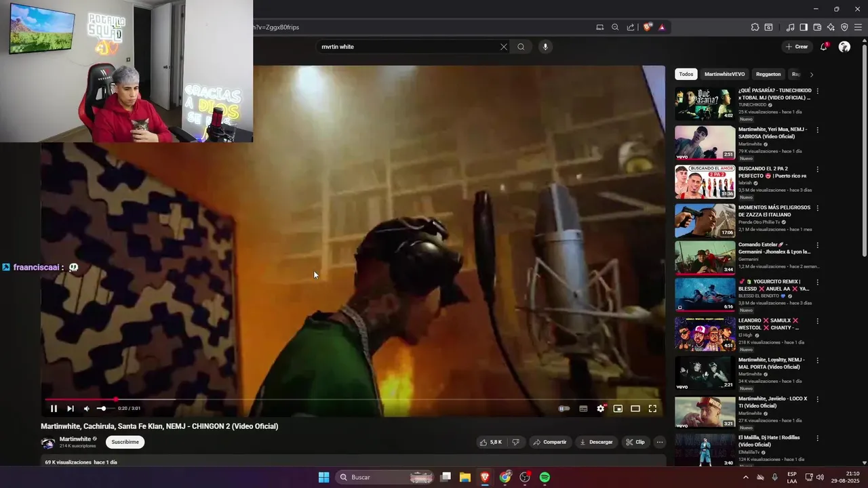
Task: Run search with magnifier icon
Action: pyautogui.click(x=521, y=47)
